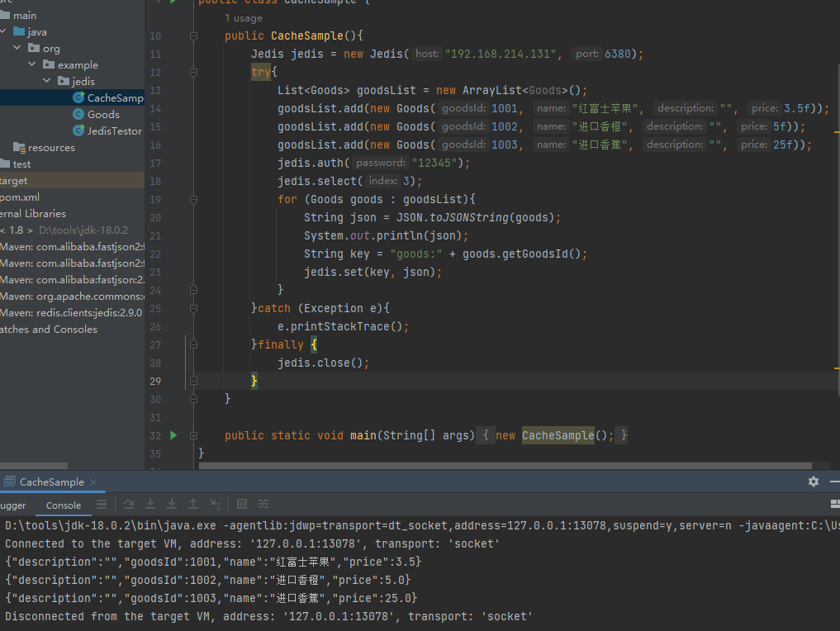Click the Show Execution Point icon
The width and height of the screenshot is (840, 631).
101,504
